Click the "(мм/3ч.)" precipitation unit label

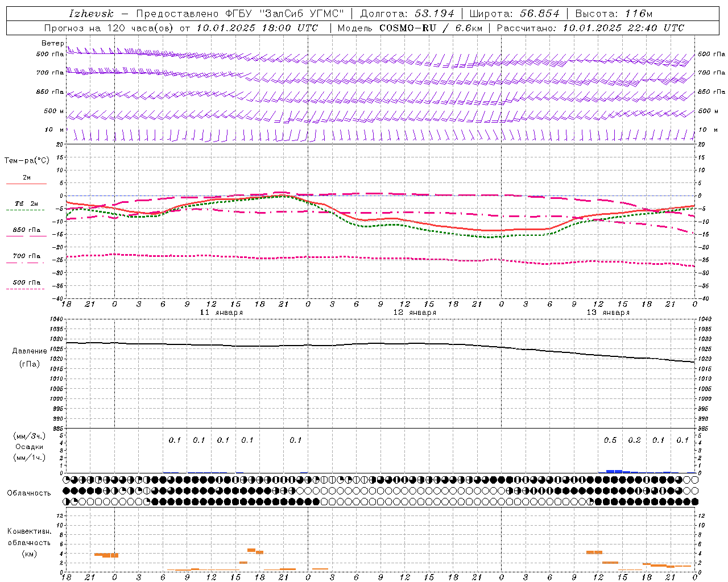[x=30, y=436]
